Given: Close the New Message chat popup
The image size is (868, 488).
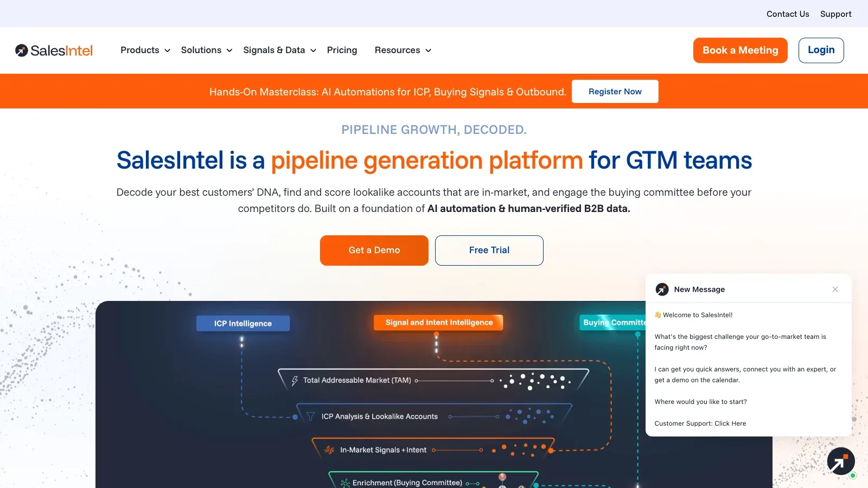Looking at the screenshot, I should click(835, 290).
